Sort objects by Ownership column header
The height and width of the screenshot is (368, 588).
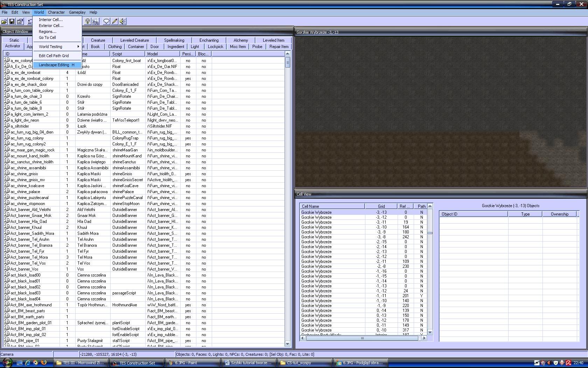(x=559, y=214)
